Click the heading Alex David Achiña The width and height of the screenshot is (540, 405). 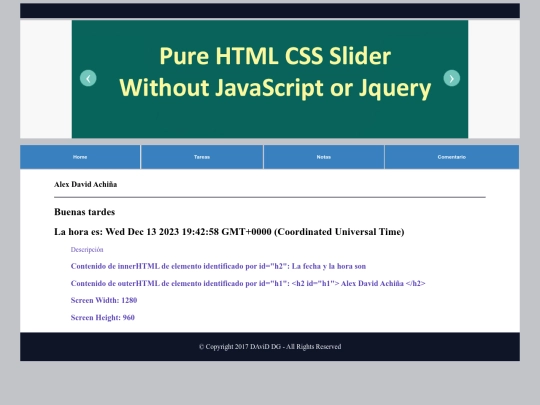point(85,185)
